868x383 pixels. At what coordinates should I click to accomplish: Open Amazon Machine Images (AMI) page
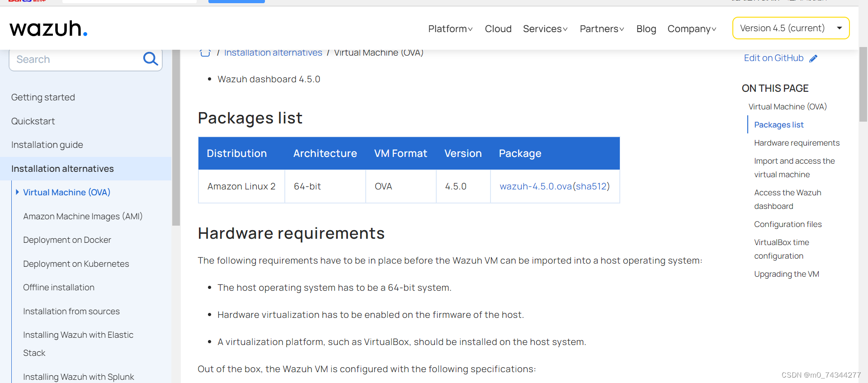[x=83, y=216]
